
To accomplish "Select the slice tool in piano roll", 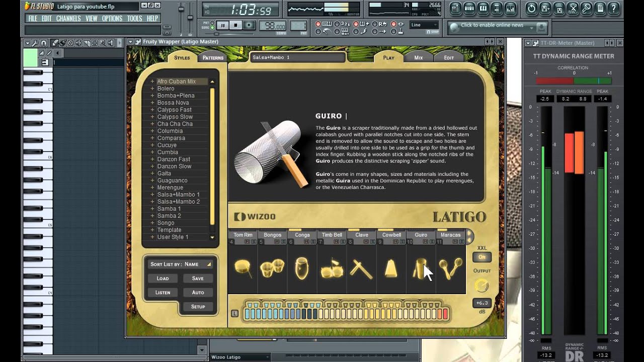I will point(87,43).
